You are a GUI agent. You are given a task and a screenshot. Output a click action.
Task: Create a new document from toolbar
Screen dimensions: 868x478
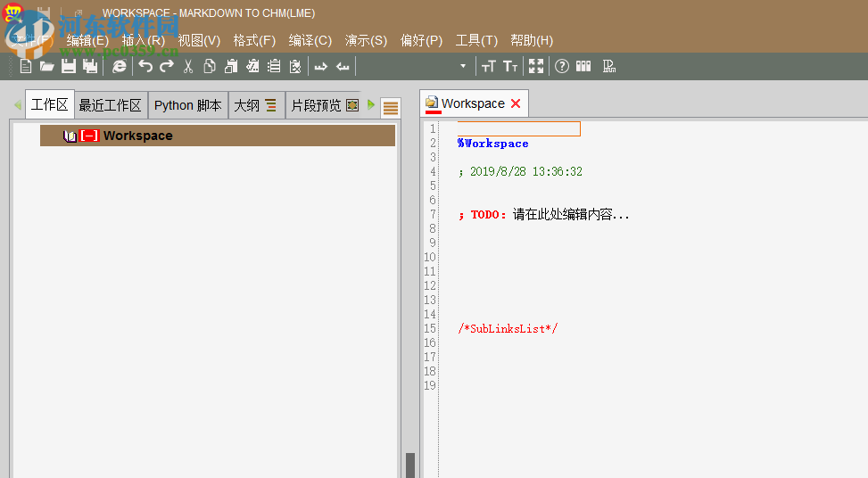[x=26, y=66]
